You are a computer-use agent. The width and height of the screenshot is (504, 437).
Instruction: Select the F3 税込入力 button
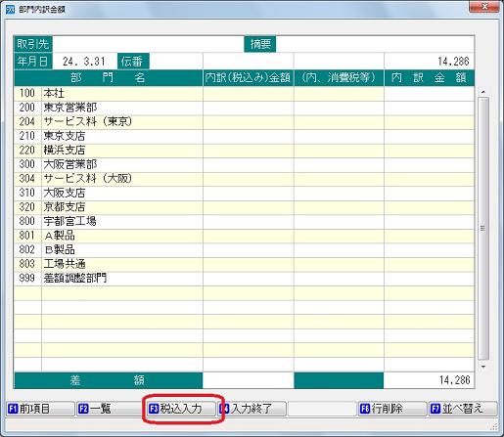coord(182,409)
